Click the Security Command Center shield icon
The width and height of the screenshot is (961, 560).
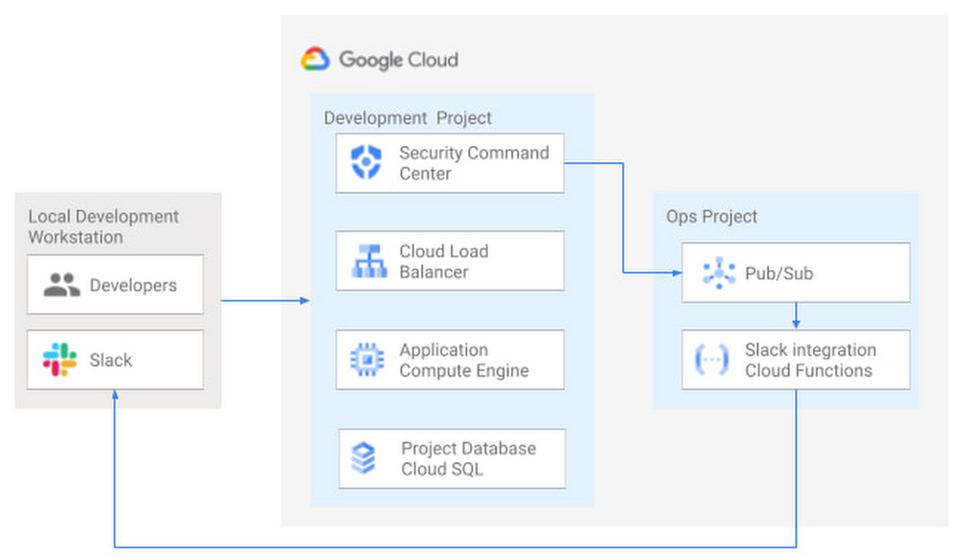click(x=366, y=161)
